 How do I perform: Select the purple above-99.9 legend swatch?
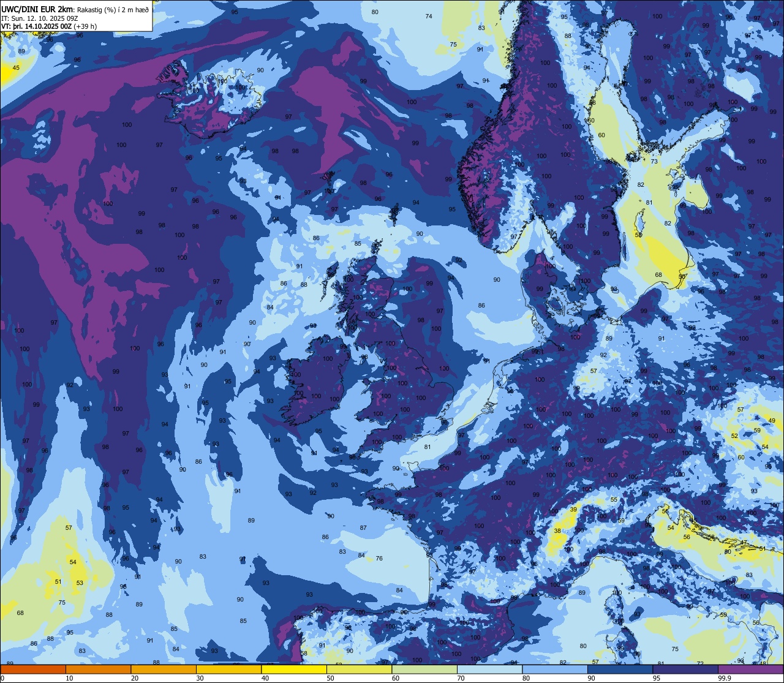750,670
